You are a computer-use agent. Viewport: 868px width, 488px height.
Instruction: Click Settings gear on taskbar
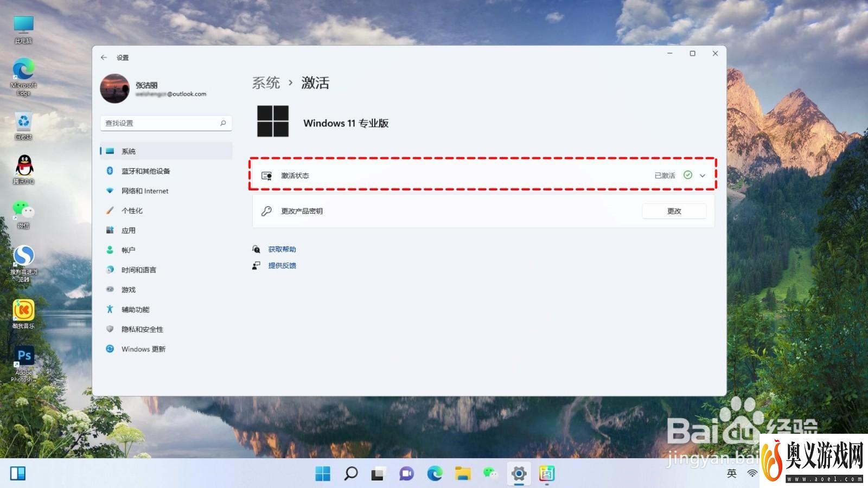519,473
